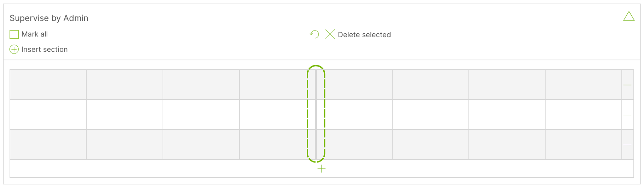The width and height of the screenshot is (644, 188).
Task: Click the Insert section link text
Action: point(45,49)
